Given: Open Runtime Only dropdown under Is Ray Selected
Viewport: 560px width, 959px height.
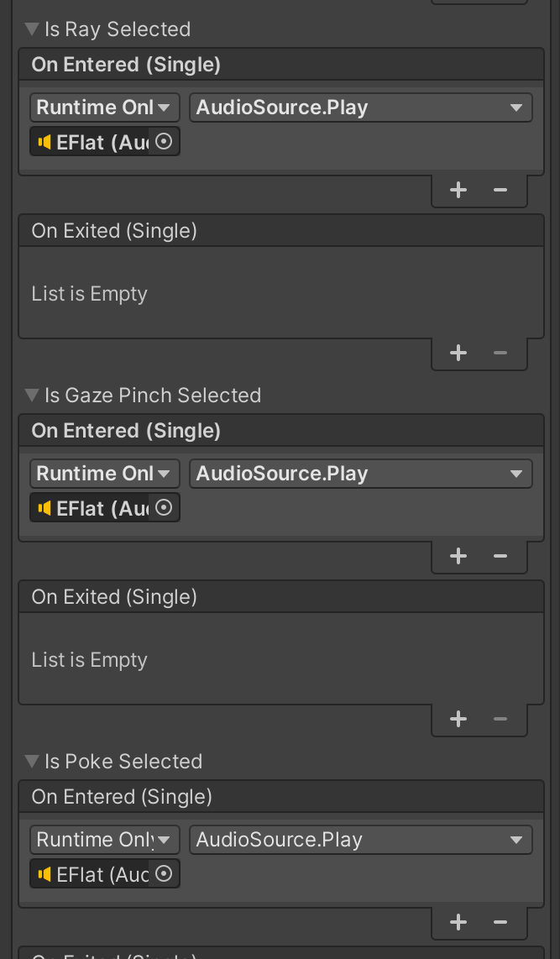Looking at the screenshot, I should tap(104, 107).
